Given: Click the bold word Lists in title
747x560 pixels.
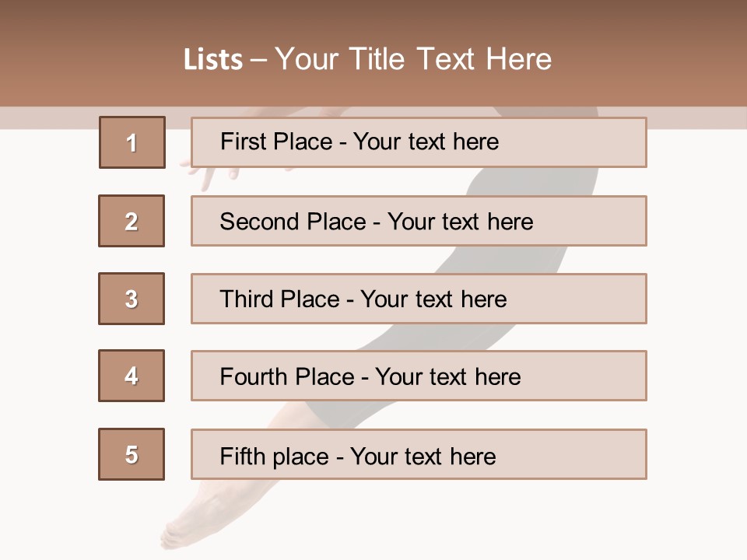Looking at the screenshot, I should [213, 60].
